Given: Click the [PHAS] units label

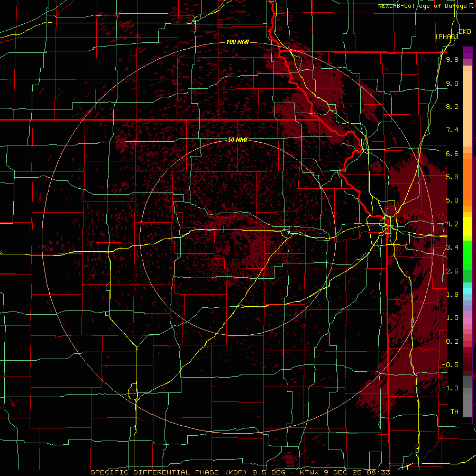Looking at the screenshot, I should [447, 37].
